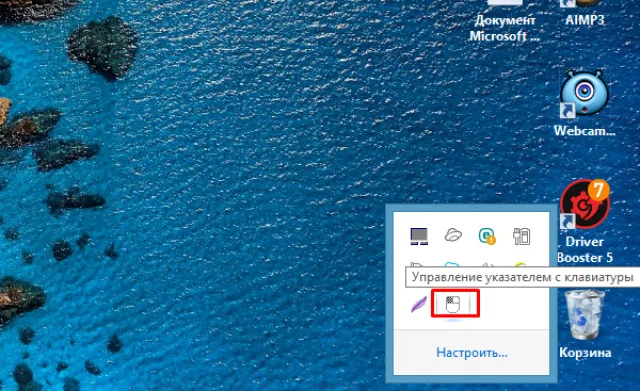Open the safely remove USB hardware tray icon

coord(521,236)
